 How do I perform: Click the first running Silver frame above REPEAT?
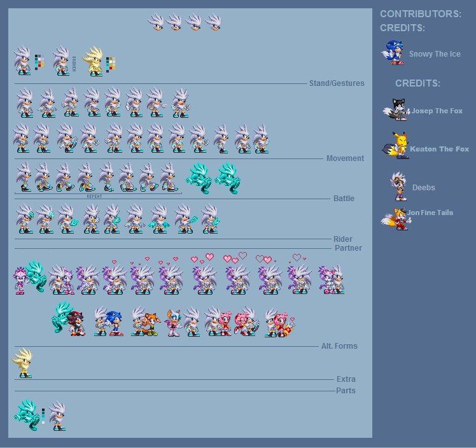[x=24, y=177]
